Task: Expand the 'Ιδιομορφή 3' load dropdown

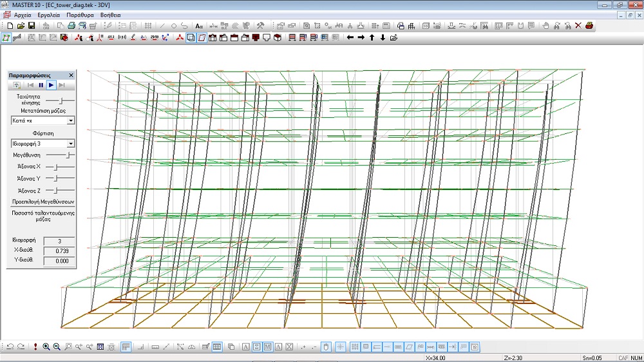Action: [x=70, y=144]
